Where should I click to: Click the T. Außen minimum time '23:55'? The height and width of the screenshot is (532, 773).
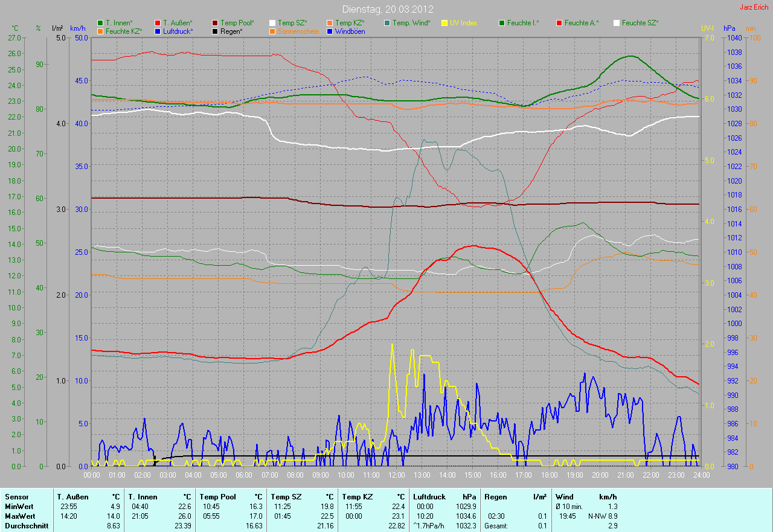(x=69, y=506)
